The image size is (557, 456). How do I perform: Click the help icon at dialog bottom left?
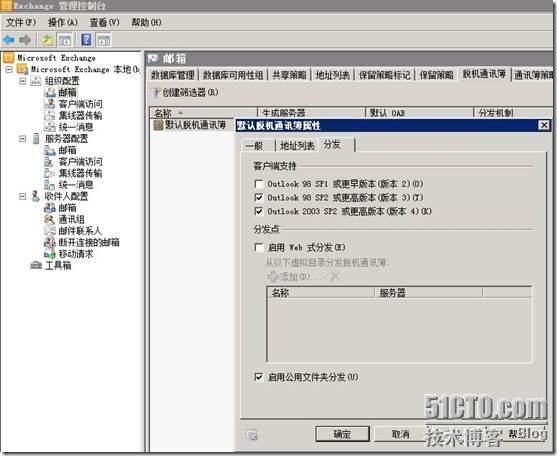[252, 434]
